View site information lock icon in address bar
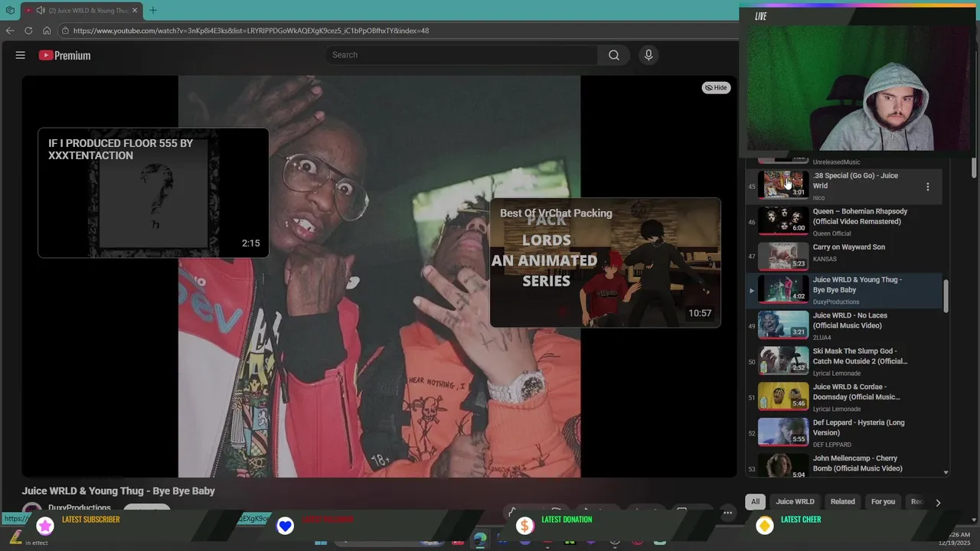980x551 pixels. pyautogui.click(x=66, y=31)
